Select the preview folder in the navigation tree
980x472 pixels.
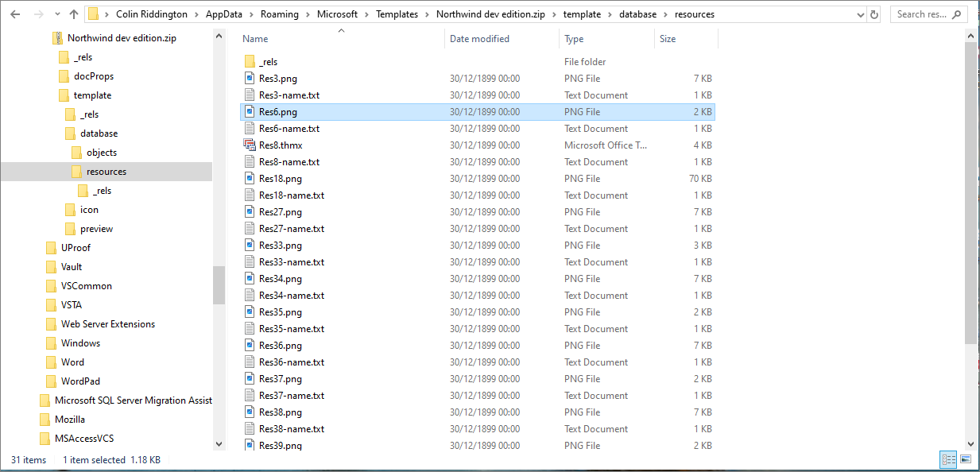96,229
